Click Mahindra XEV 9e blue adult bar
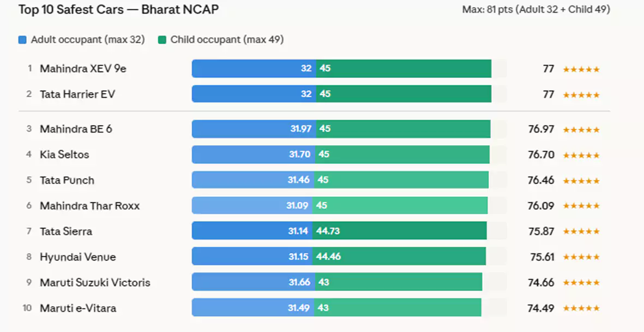The height and width of the screenshot is (332, 644). 253,69
